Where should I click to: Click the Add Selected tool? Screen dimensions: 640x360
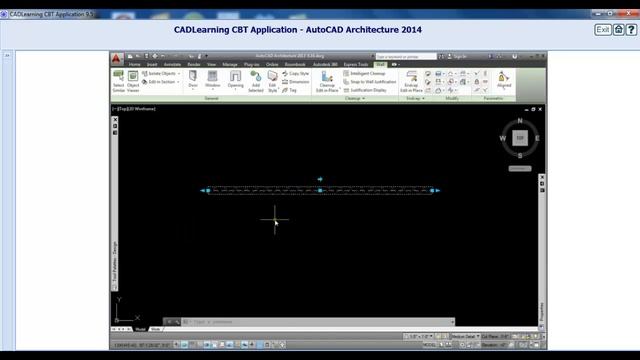[256, 81]
